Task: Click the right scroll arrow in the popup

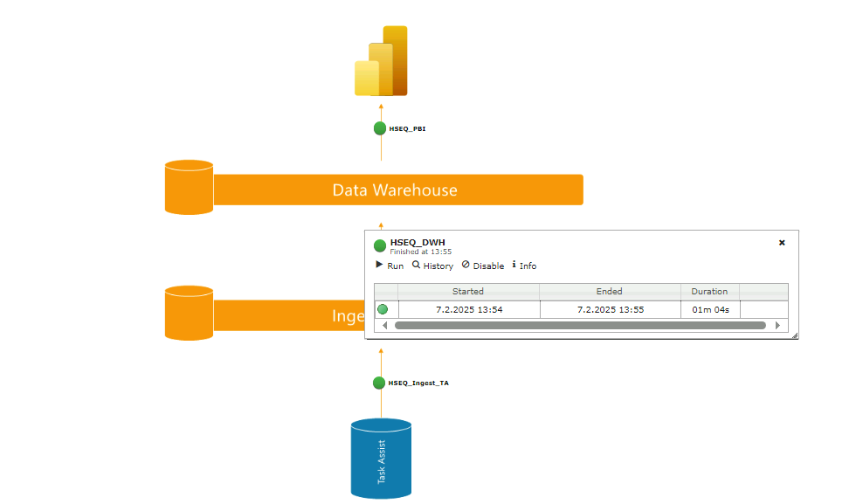Action: tap(778, 324)
